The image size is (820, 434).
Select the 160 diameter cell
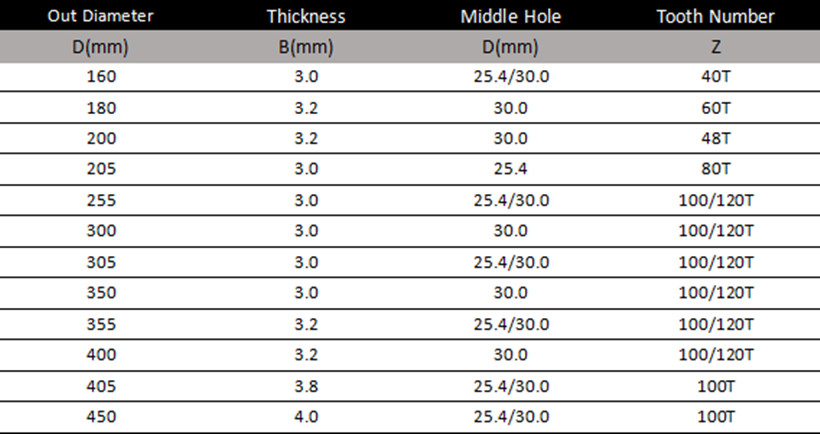click(101, 77)
